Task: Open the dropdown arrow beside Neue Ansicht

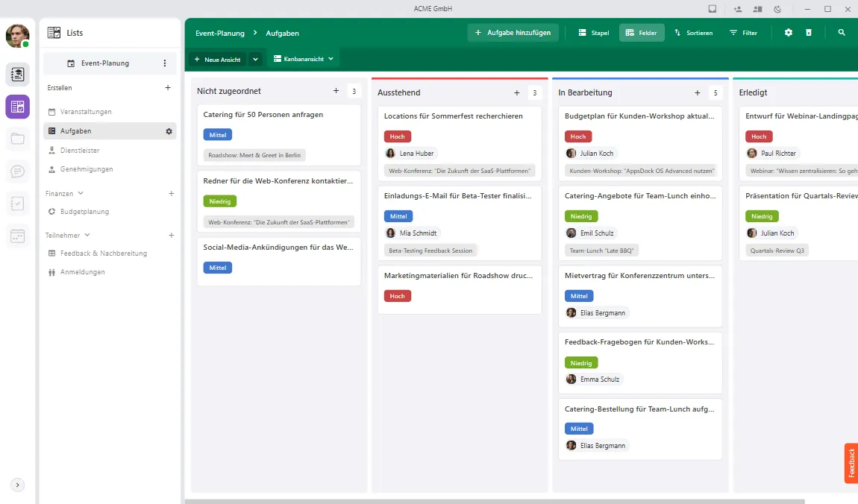Action: click(x=255, y=60)
